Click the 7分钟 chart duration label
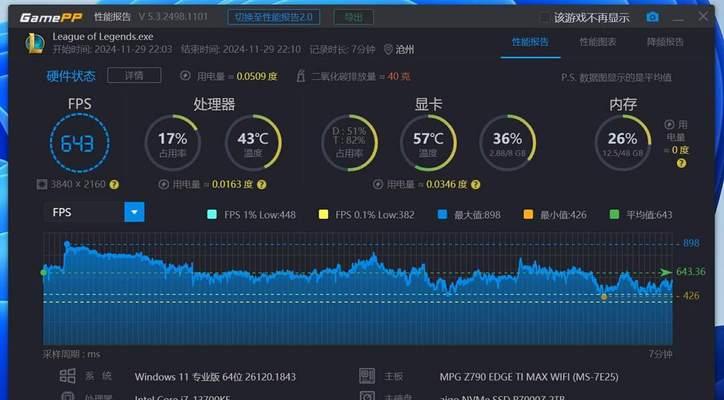724x400 pixels. tap(660, 354)
